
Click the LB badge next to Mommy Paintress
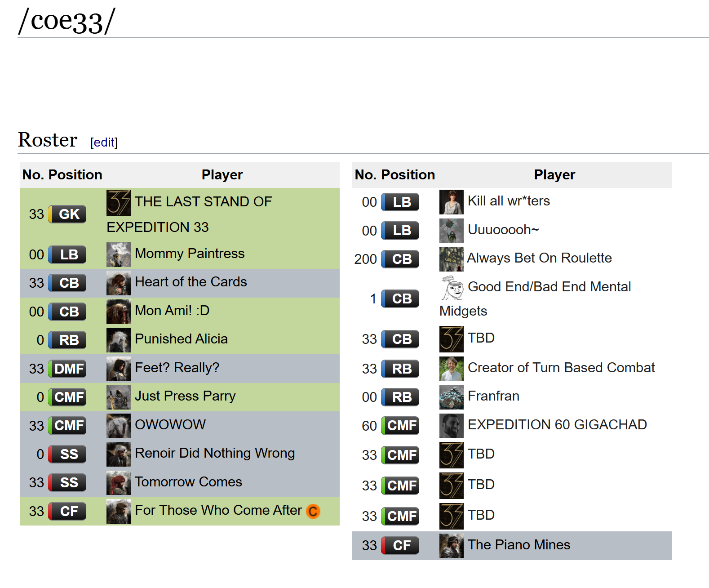pos(67,254)
